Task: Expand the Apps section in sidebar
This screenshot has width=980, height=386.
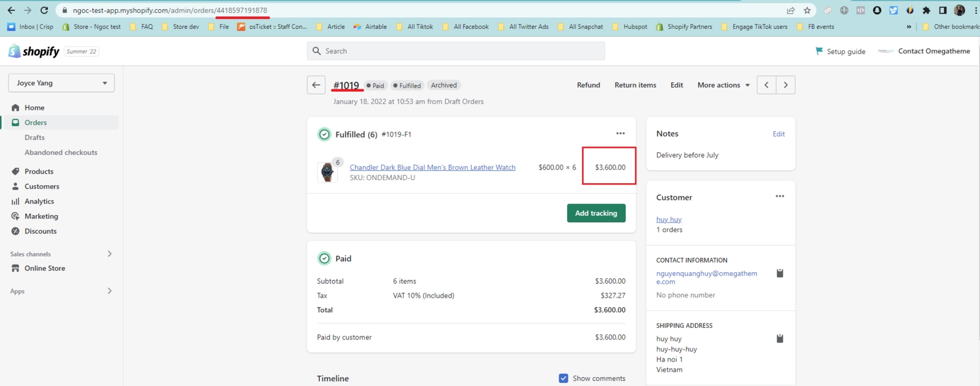Action: [x=110, y=291]
